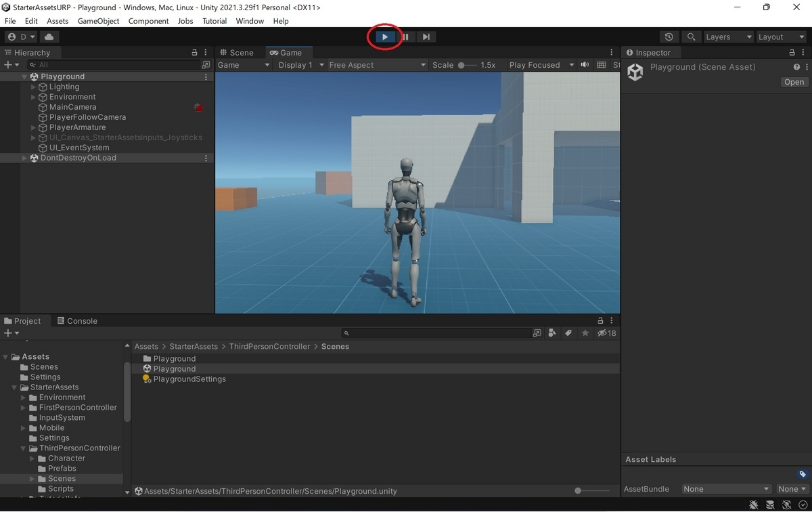Viewport: 812px width, 512px height.
Task: Open Playground asset settings menu in Inspector
Action: click(x=805, y=67)
